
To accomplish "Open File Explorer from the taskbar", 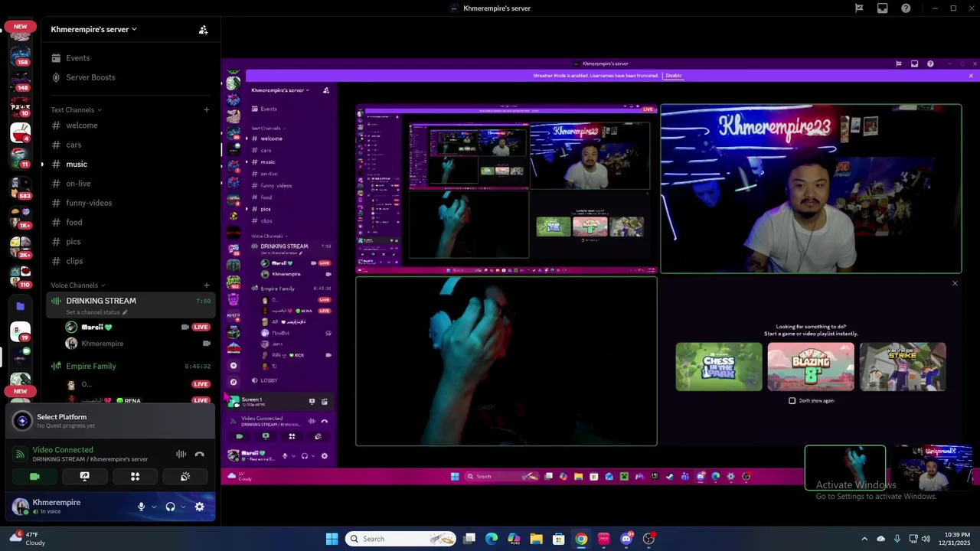I will click(536, 539).
